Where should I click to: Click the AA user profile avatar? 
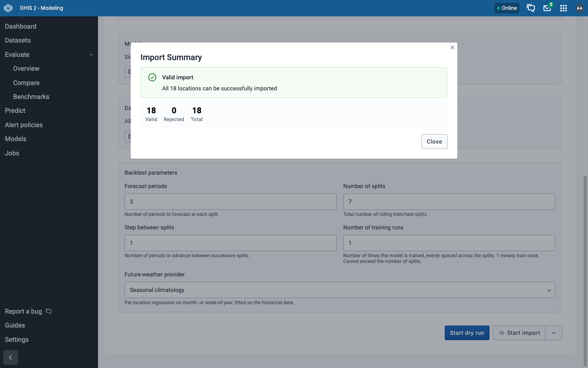point(579,8)
